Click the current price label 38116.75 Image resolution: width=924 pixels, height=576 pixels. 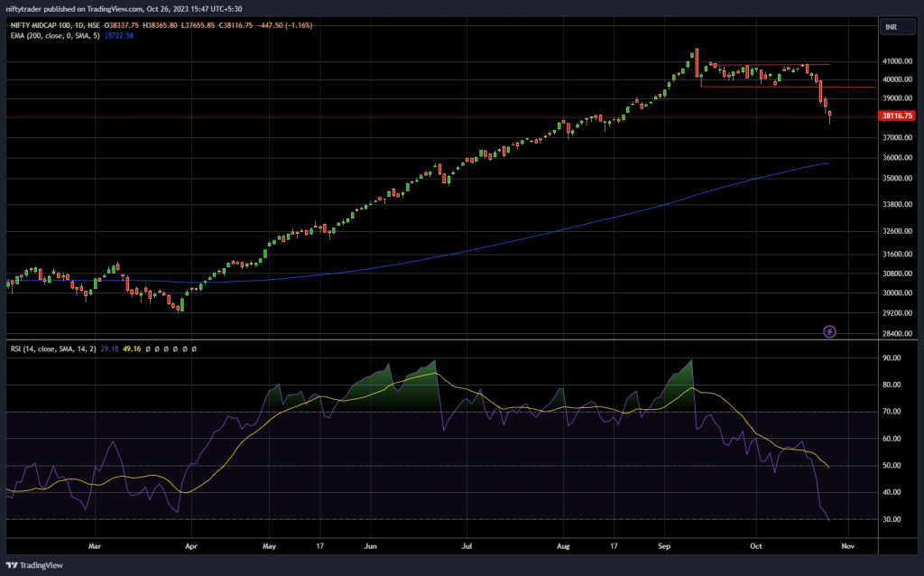(x=897, y=116)
